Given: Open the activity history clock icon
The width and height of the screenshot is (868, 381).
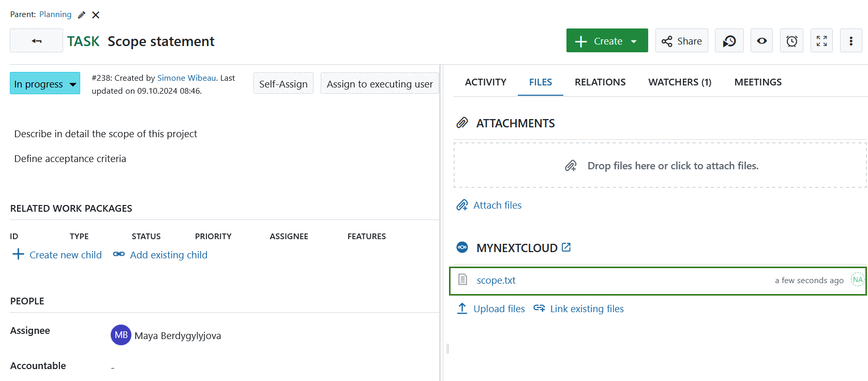Looking at the screenshot, I should pos(729,41).
